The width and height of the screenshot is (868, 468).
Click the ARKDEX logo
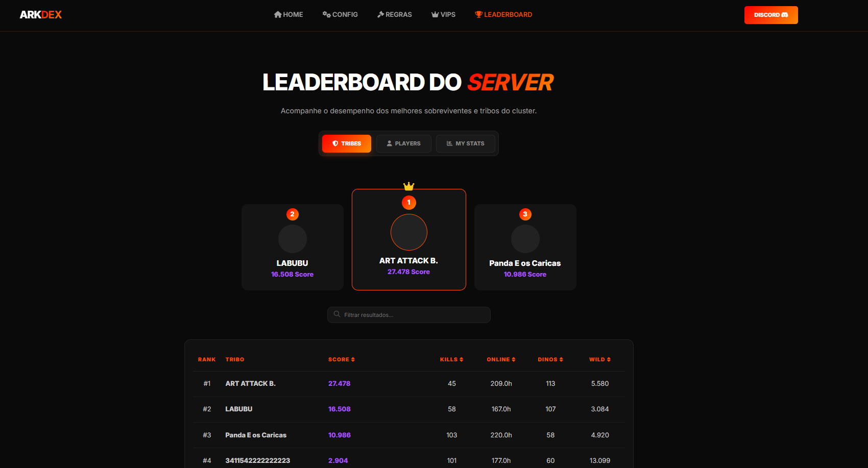[40, 15]
